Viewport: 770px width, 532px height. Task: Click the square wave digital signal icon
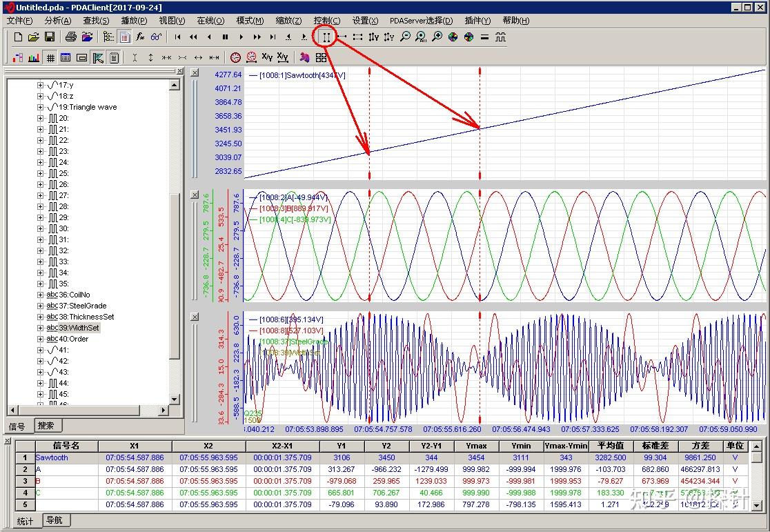500,37
